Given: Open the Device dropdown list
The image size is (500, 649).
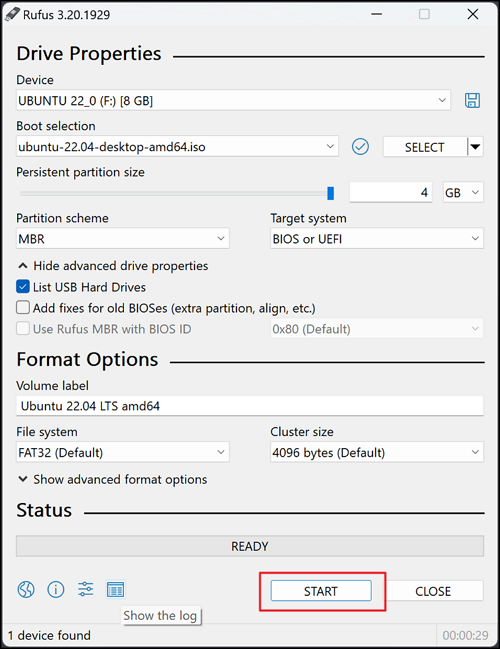Looking at the screenshot, I should 233,100.
